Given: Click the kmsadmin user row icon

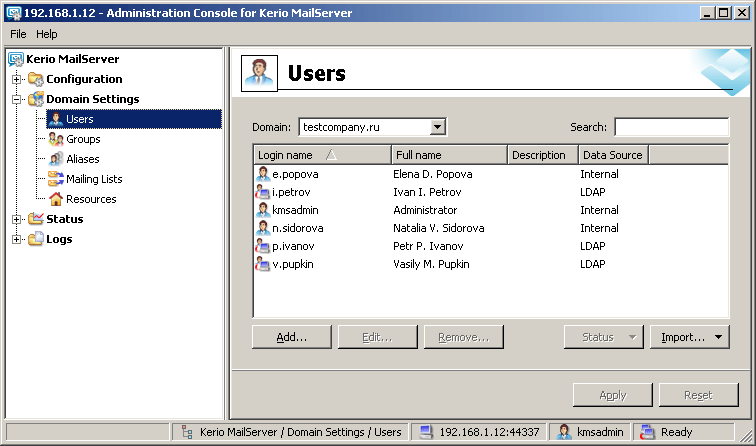Looking at the screenshot, I should pyautogui.click(x=263, y=210).
